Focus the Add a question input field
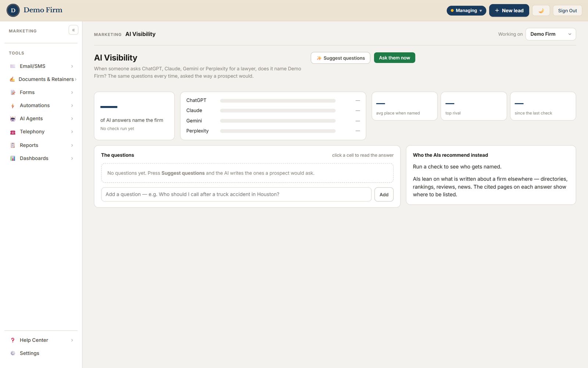Viewport: 588px width, 368px height. [236, 194]
